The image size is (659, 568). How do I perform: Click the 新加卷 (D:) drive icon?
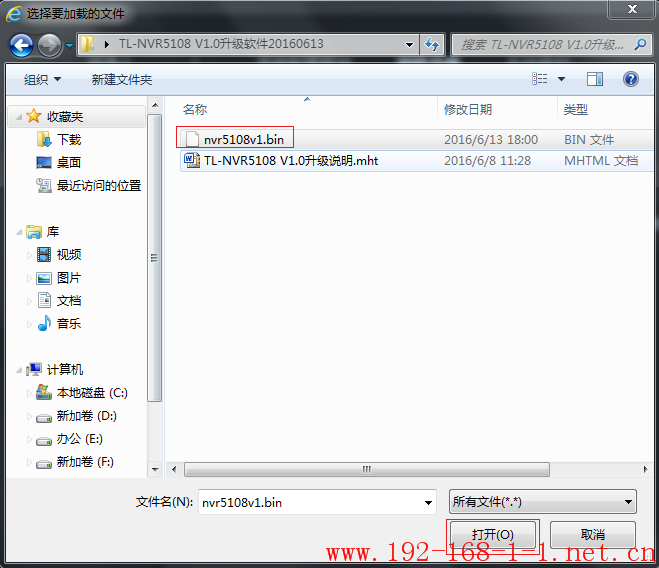(x=44, y=417)
